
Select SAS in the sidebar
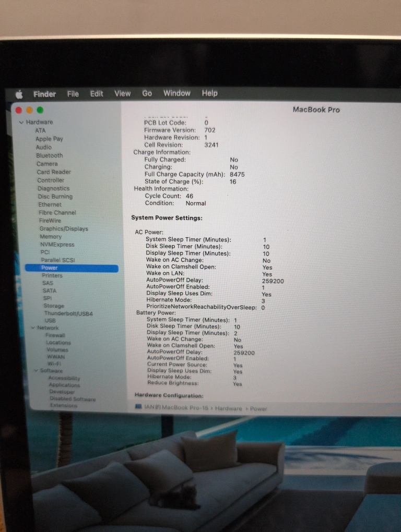(48, 283)
